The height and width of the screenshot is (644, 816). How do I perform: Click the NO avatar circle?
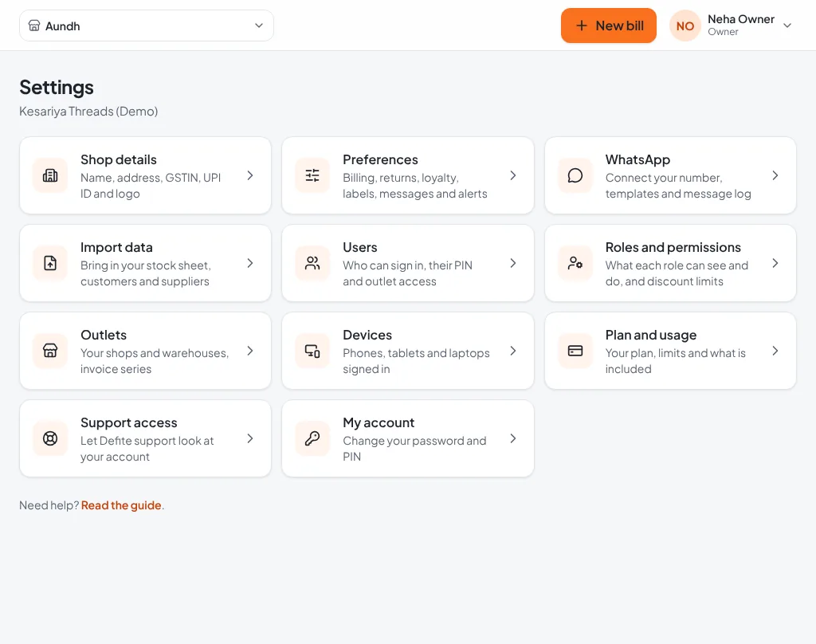click(685, 26)
